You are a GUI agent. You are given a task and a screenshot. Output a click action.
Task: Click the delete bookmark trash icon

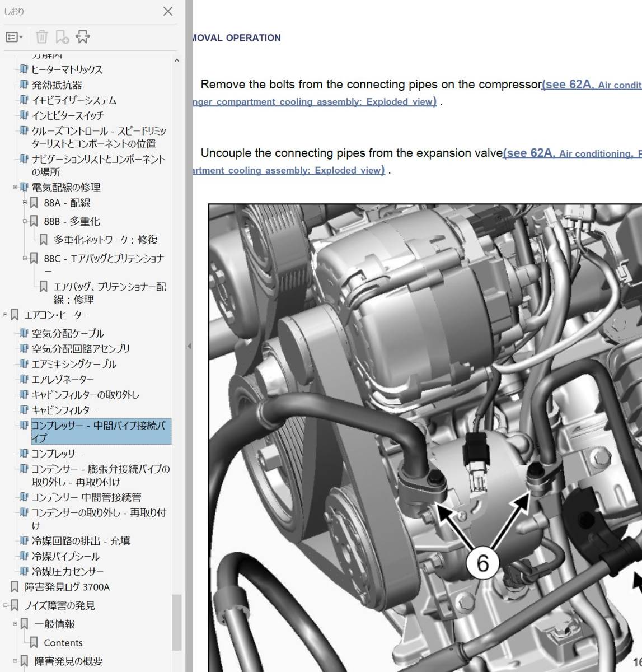pos(42,37)
